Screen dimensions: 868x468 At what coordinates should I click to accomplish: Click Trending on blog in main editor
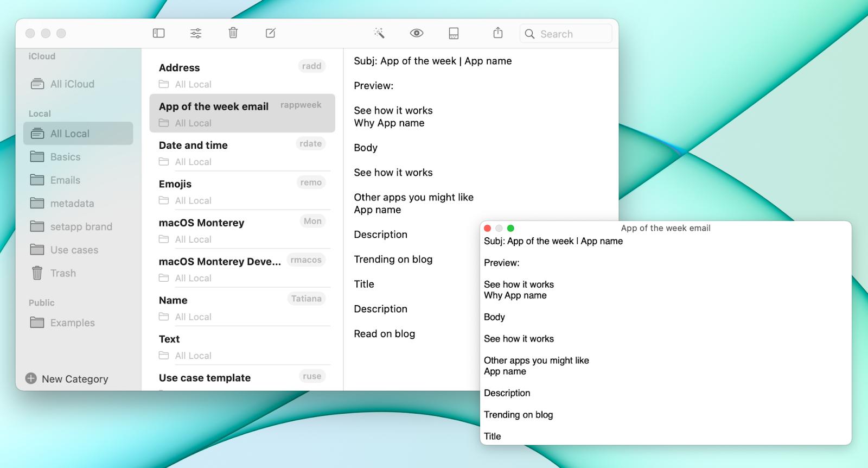pyautogui.click(x=393, y=260)
